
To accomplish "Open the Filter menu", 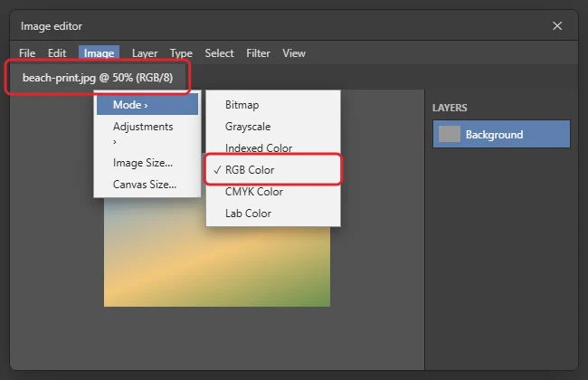I will 258,53.
